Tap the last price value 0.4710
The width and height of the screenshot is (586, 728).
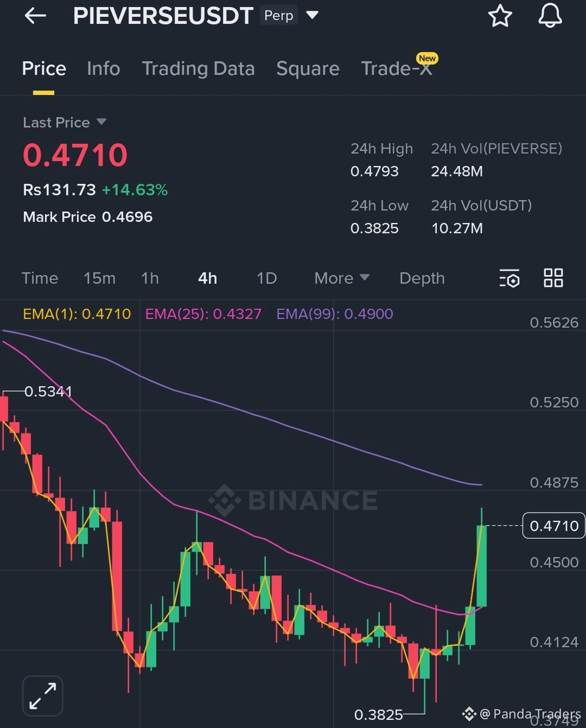point(75,155)
